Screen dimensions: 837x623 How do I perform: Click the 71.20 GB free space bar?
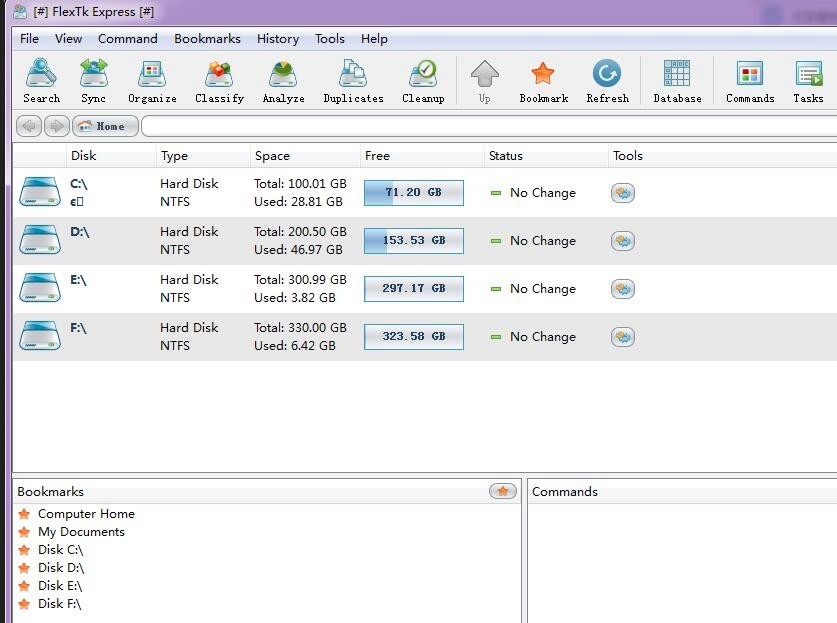[414, 193]
